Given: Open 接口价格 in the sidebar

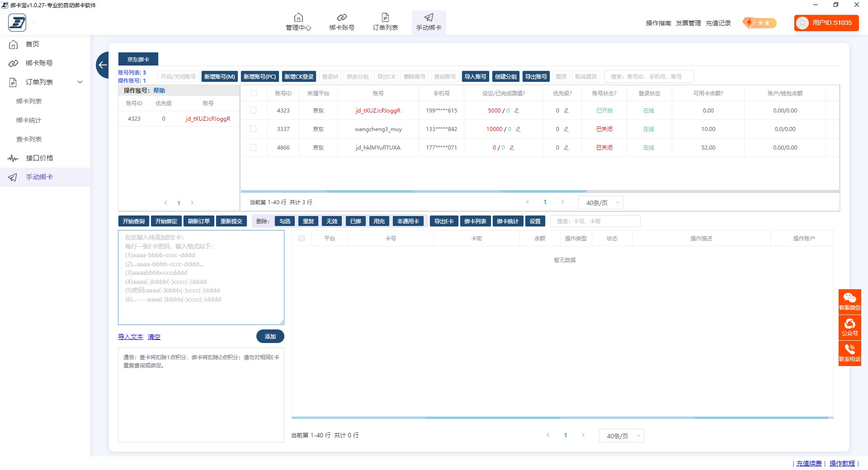Looking at the screenshot, I should click(39, 158).
